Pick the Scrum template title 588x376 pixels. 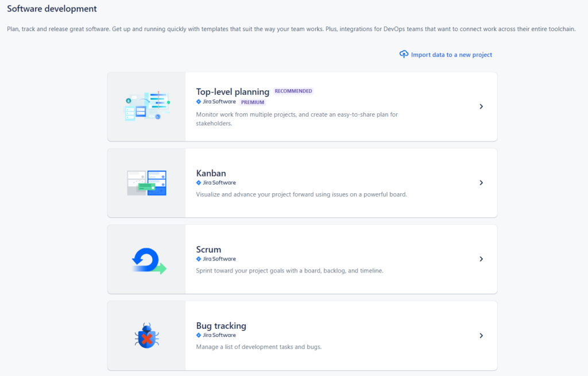(208, 250)
